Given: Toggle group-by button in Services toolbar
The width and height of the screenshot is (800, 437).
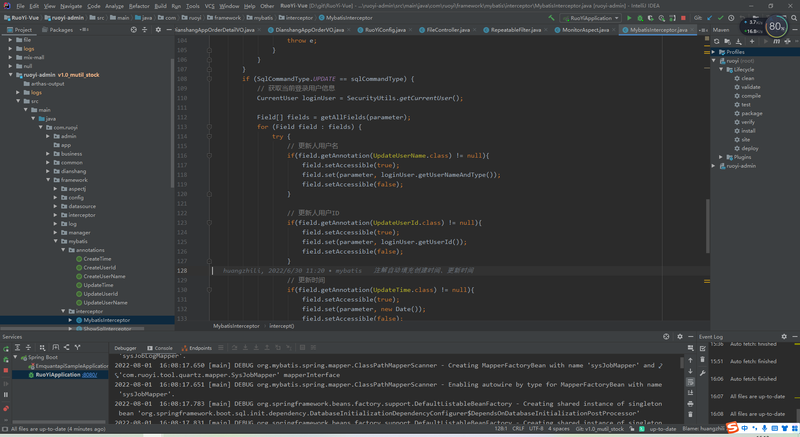Looking at the screenshot, I should tap(42, 347).
